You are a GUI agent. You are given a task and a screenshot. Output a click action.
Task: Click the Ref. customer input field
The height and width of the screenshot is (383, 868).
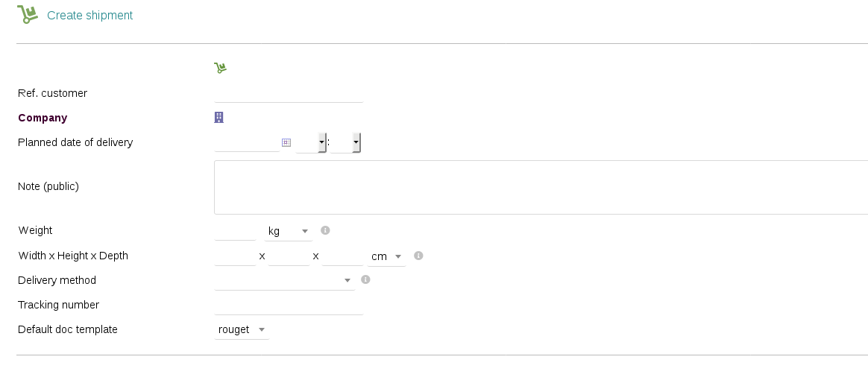point(289,93)
